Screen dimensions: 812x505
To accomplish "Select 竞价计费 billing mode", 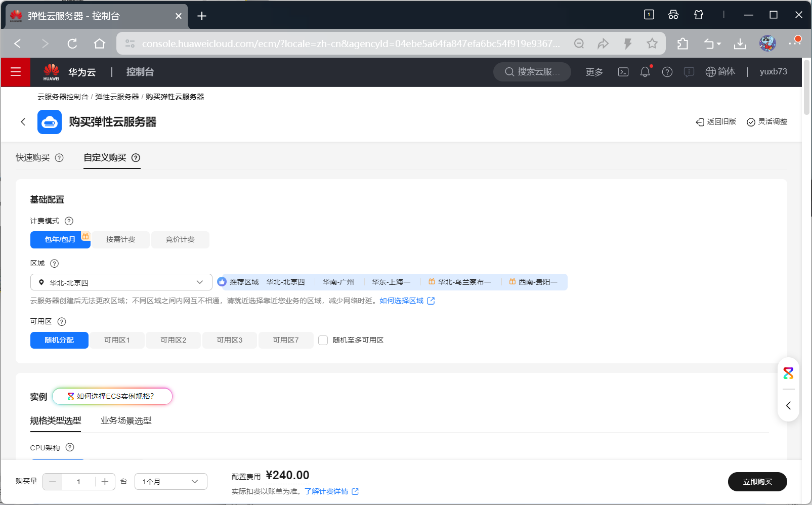I will tap(180, 240).
